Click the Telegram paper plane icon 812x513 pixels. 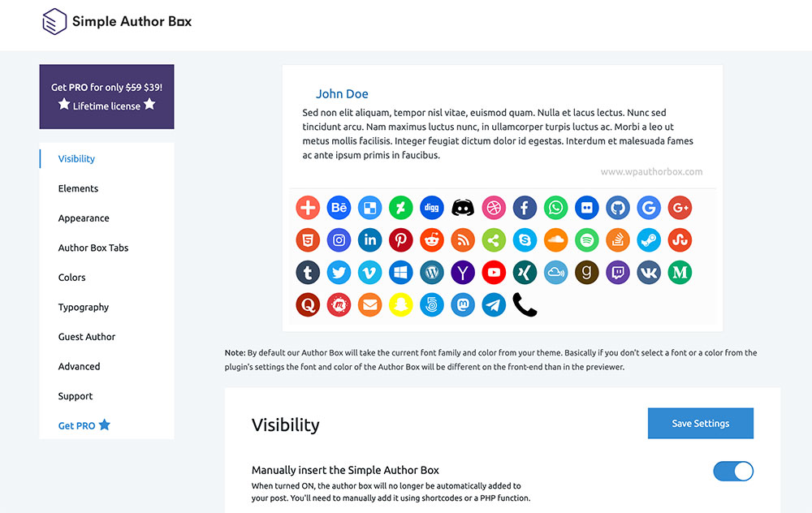(494, 304)
